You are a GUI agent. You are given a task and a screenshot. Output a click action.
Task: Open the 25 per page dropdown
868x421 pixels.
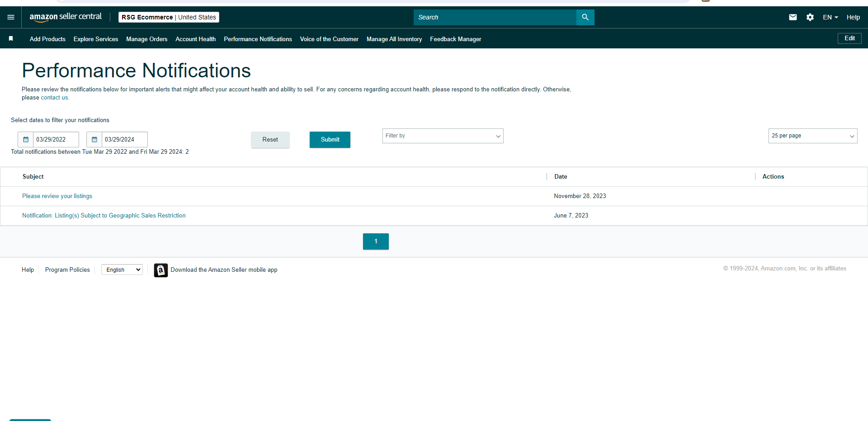(x=813, y=136)
